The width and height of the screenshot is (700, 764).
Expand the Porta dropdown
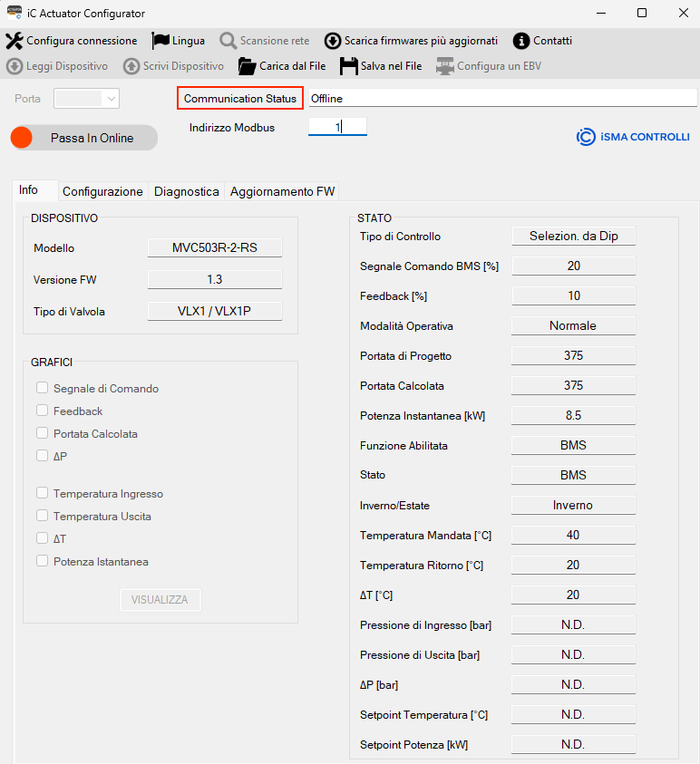[x=87, y=98]
